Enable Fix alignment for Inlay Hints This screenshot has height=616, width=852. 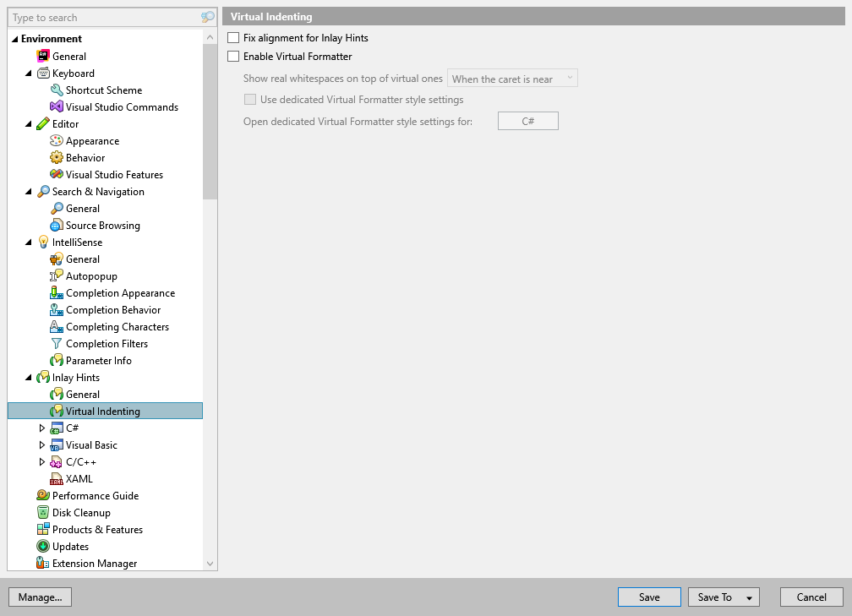(232, 37)
